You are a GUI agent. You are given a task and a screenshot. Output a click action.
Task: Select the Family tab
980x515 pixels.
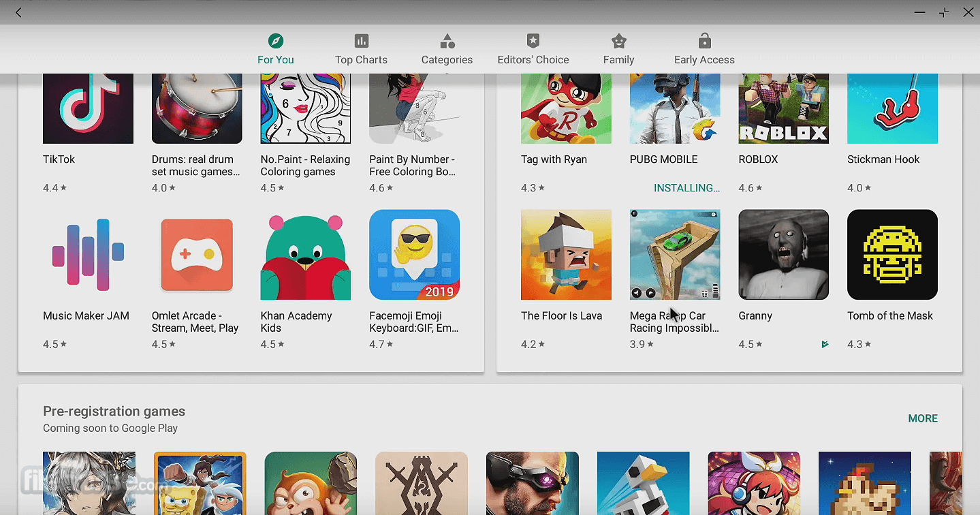618,50
